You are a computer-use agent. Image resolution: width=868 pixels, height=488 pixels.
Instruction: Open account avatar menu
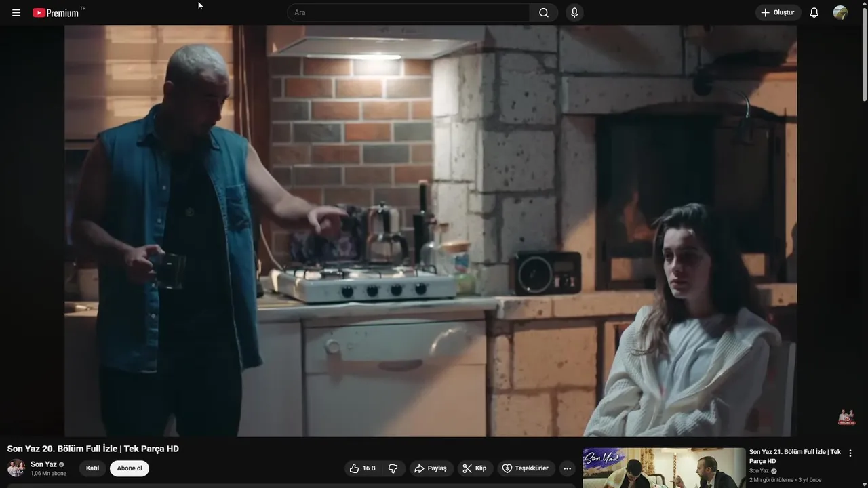coord(840,13)
